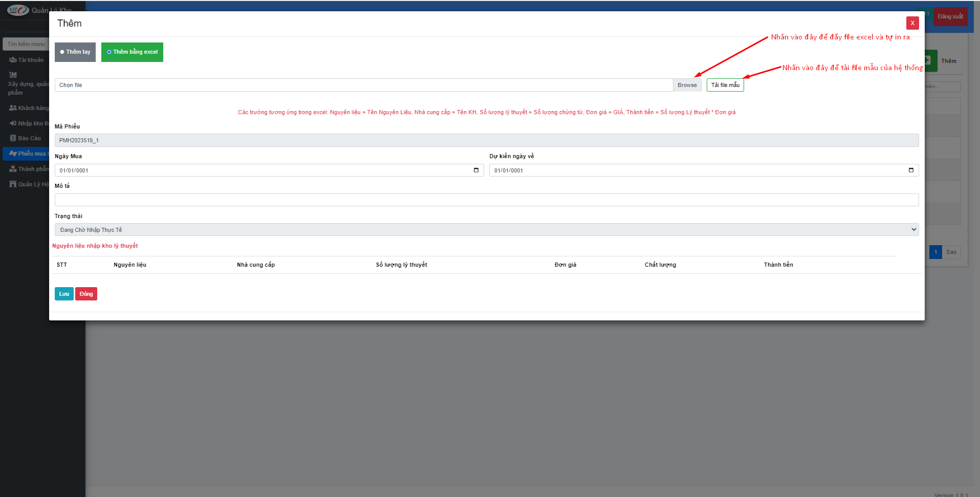Viewport: 980px width, 497px height.
Task: Click the Thành phần sidebar icon
Action: point(13,169)
